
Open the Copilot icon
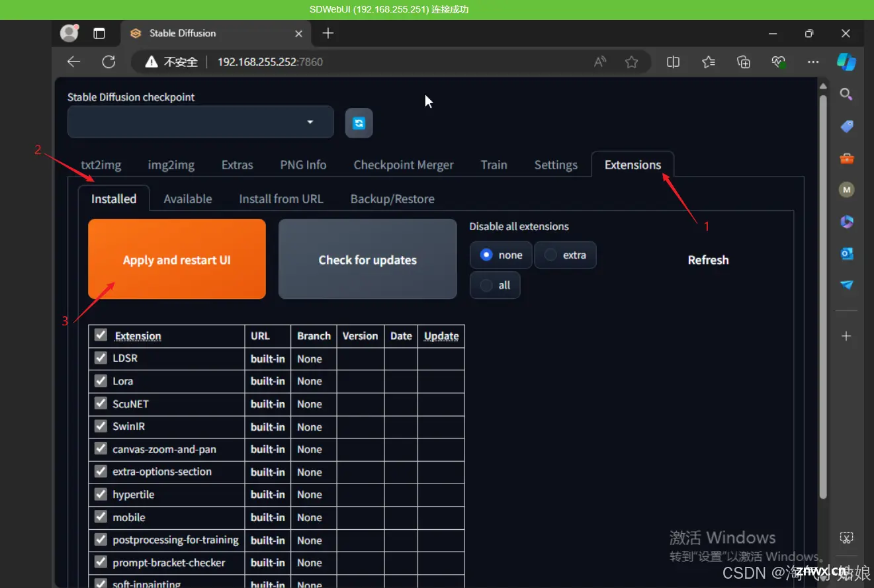coord(846,62)
